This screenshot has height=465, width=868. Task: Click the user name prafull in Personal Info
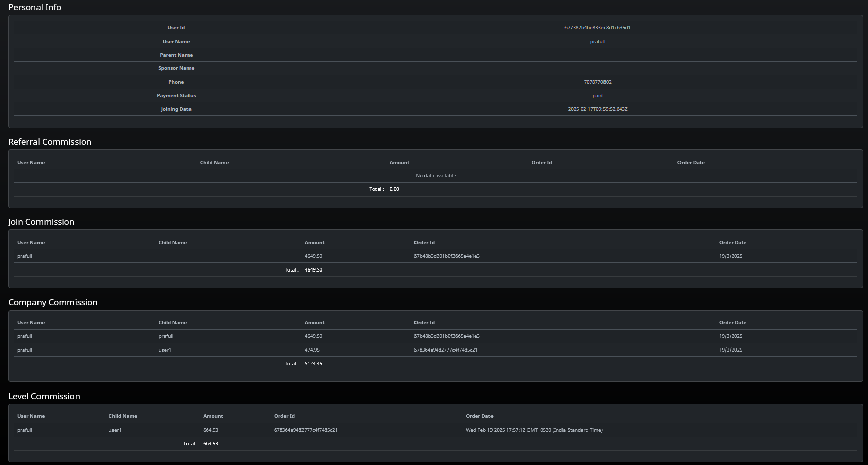(x=598, y=41)
